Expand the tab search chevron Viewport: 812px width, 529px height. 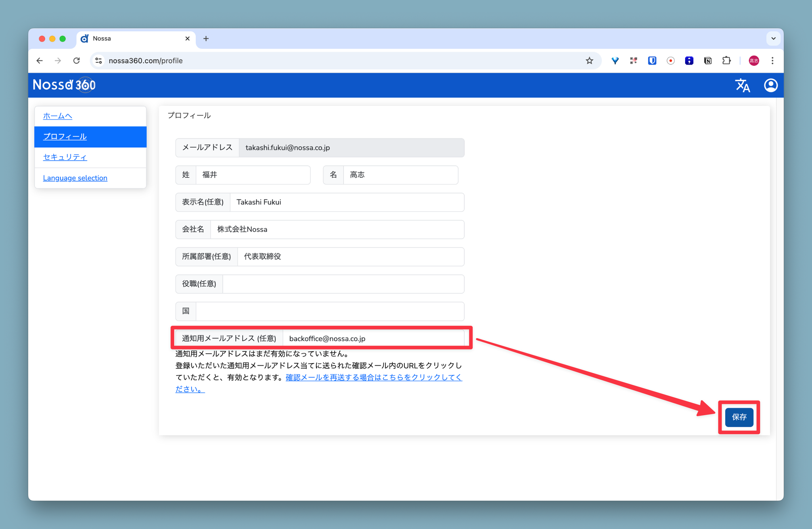click(773, 38)
